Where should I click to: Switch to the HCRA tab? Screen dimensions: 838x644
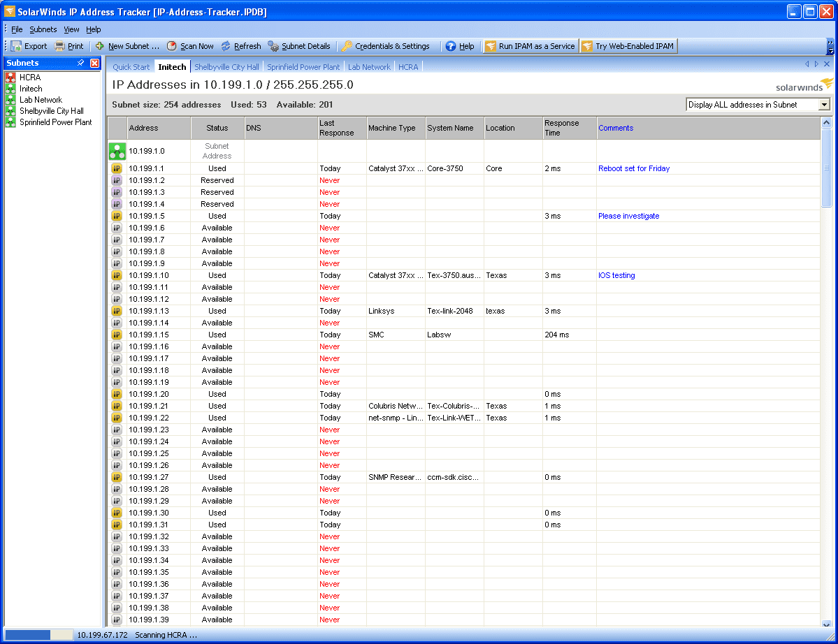click(408, 67)
